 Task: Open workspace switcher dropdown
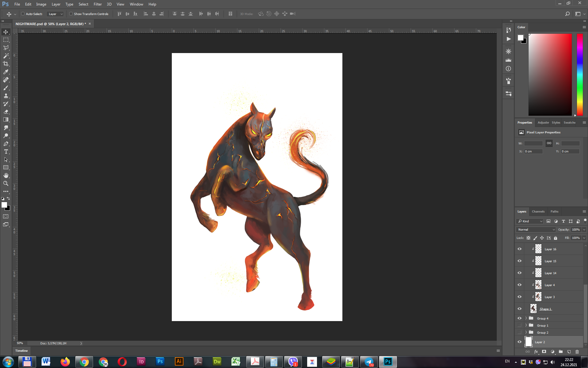pos(580,14)
